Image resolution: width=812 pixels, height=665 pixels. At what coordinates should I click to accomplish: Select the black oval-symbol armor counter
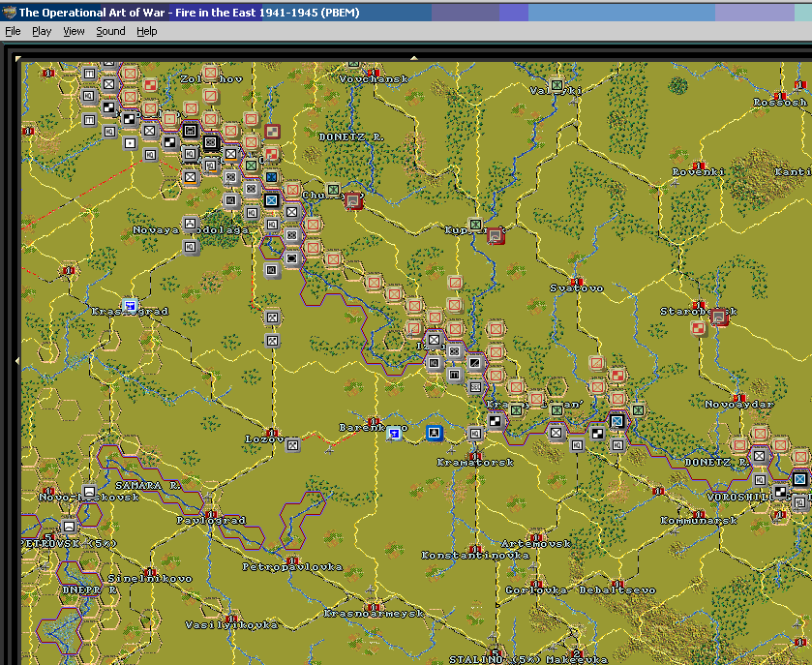coord(292,257)
